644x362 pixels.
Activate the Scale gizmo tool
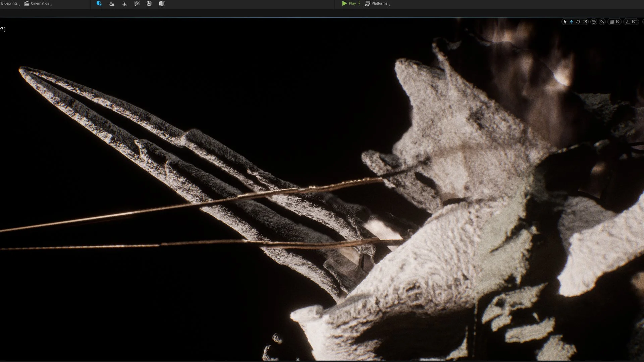pyautogui.click(x=585, y=21)
